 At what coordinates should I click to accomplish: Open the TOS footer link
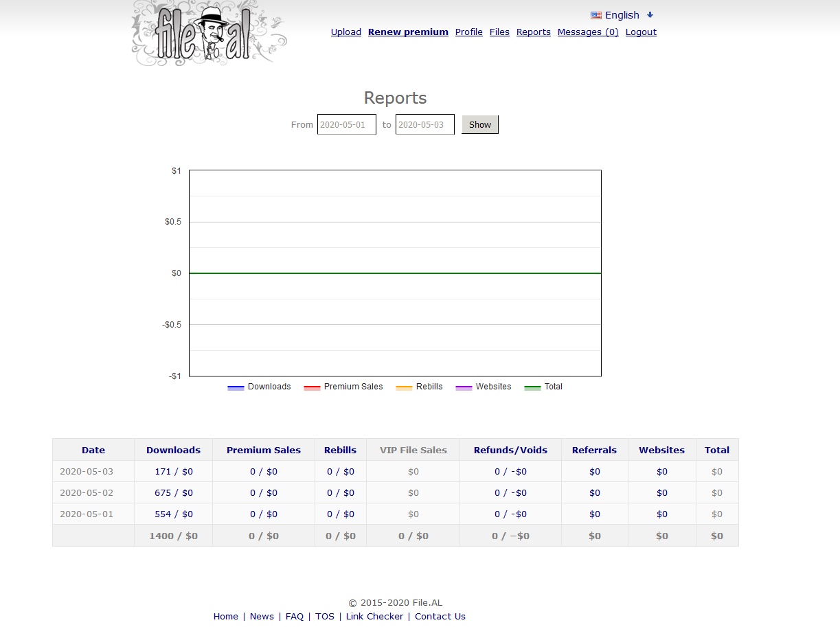click(325, 616)
